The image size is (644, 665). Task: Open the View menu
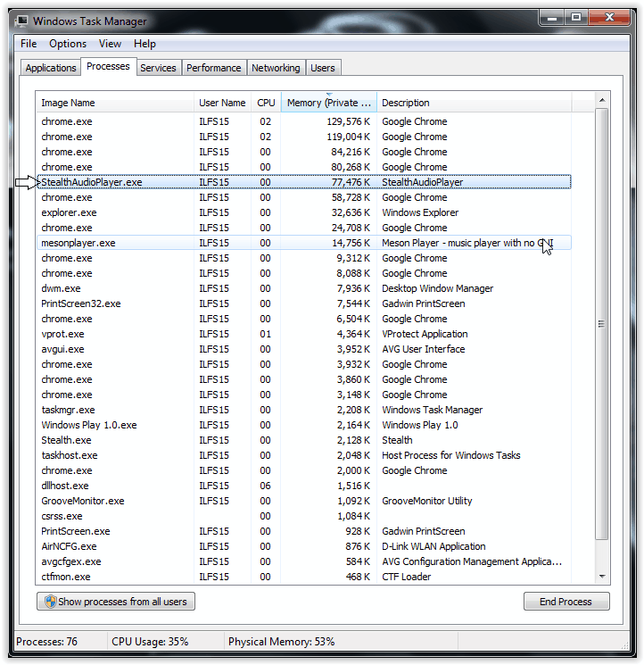coord(111,44)
